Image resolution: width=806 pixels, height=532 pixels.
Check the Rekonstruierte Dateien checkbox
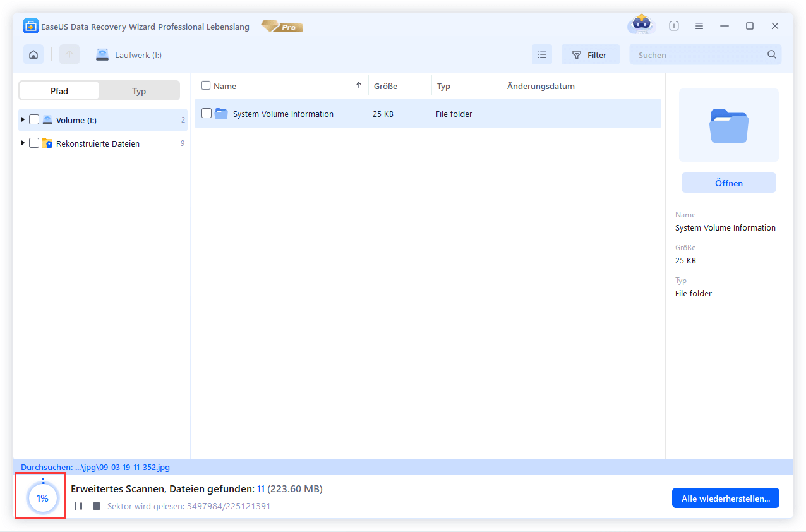(x=34, y=143)
